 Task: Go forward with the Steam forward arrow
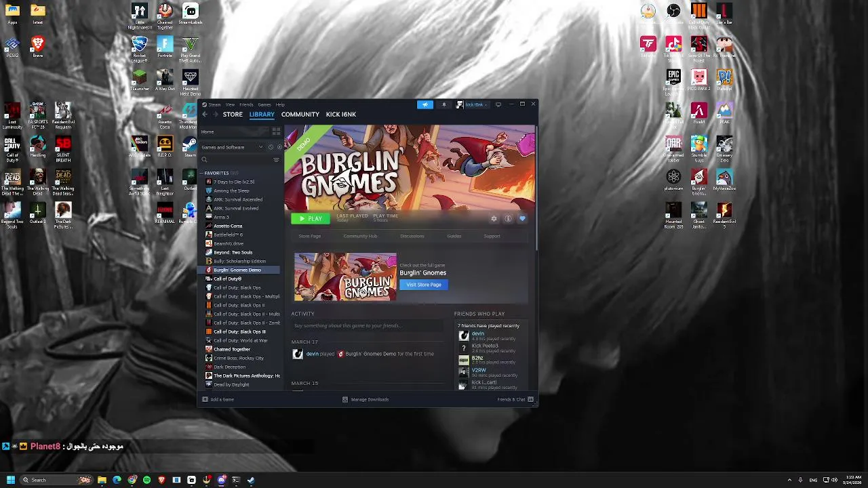214,115
